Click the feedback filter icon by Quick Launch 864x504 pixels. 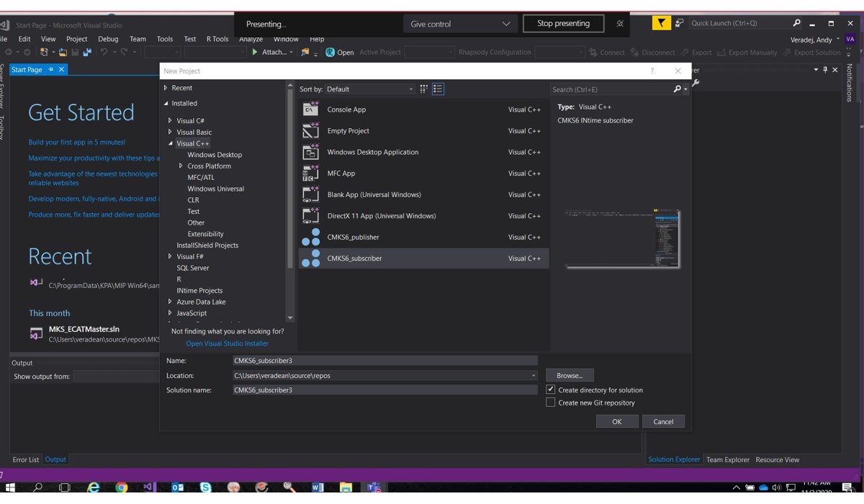[661, 23]
